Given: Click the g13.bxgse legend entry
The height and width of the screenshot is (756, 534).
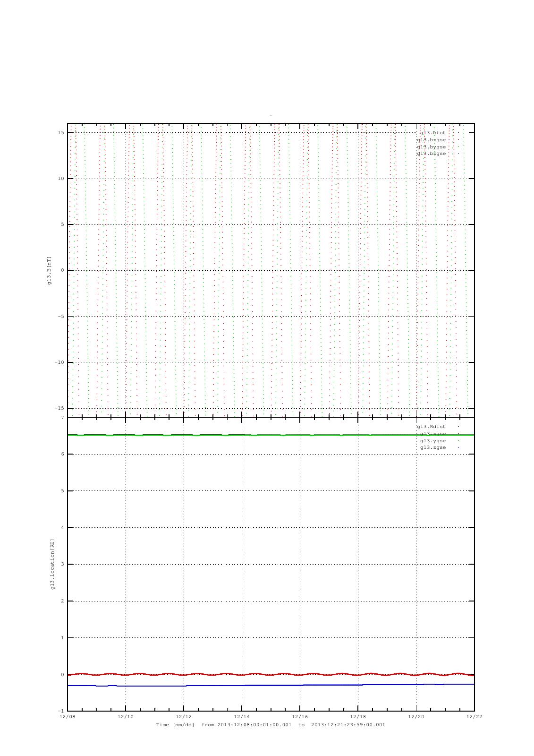Looking at the screenshot, I should 432,140.
